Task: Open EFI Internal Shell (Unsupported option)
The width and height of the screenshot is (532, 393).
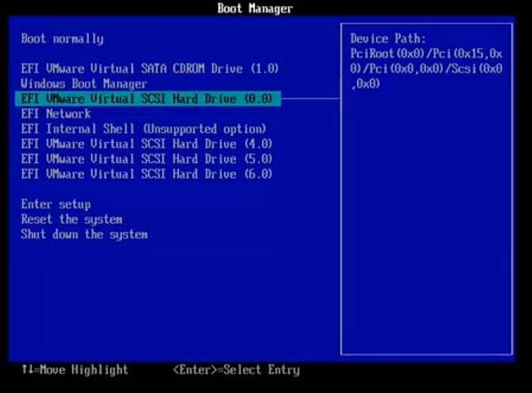Action: 143,128
